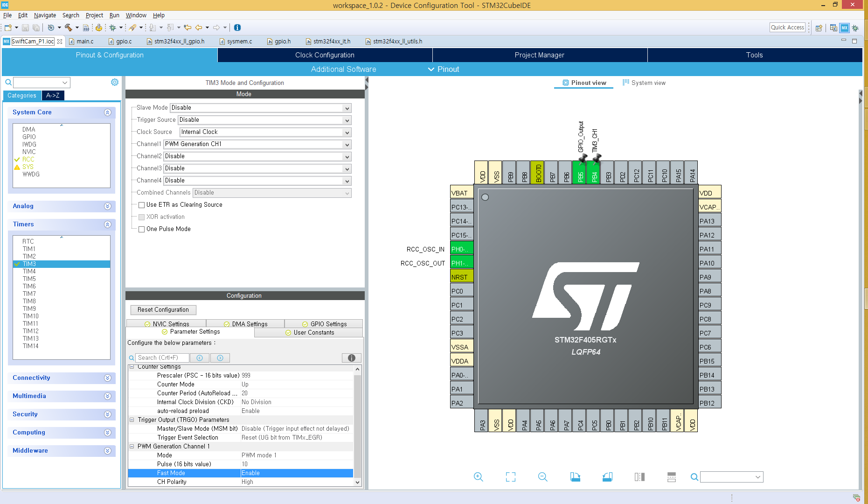The width and height of the screenshot is (868, 504).
Task: Open the main.c editor tab
Action: click(85, 41)
